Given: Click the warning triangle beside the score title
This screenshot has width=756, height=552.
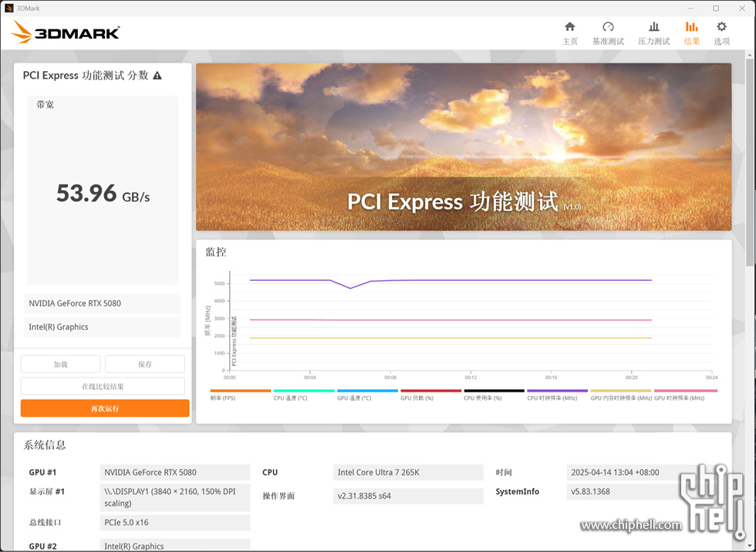Looking at the screenshot, I should pos(157,76).
